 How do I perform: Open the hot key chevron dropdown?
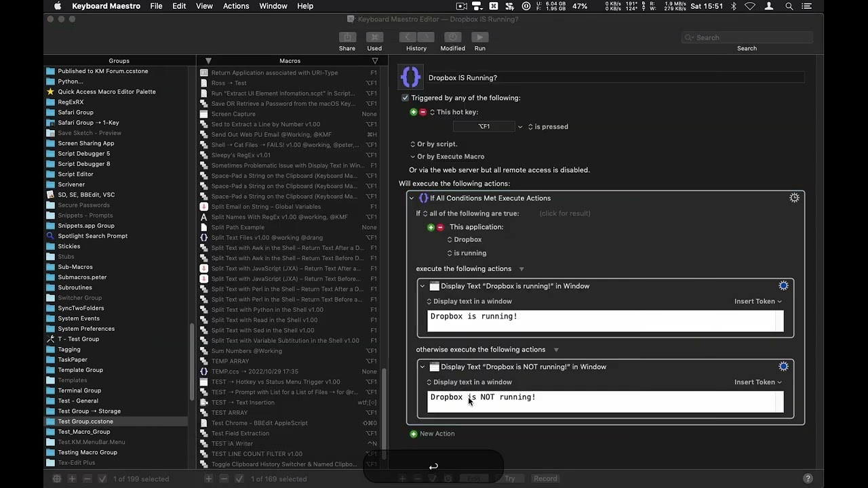tap(520, 127)
